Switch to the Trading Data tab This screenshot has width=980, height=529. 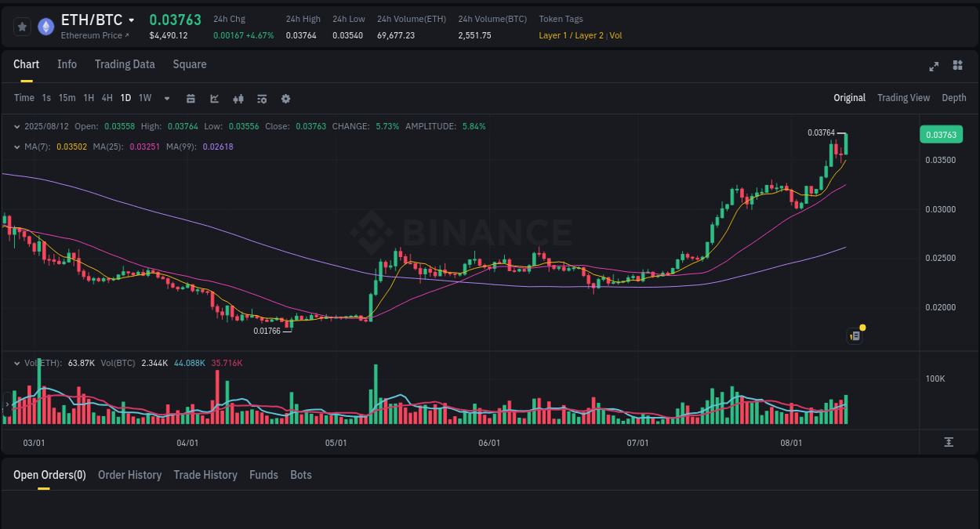pos(125,64)
